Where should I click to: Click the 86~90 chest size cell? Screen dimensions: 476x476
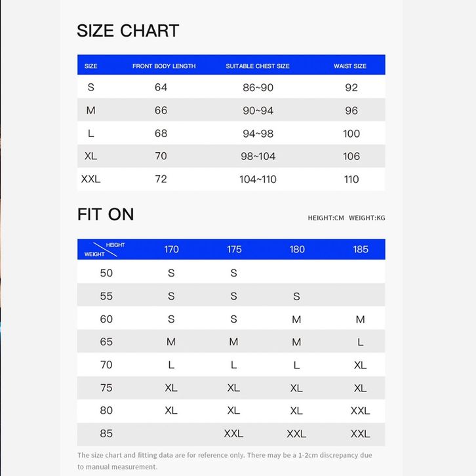click(x=258, y=88)
